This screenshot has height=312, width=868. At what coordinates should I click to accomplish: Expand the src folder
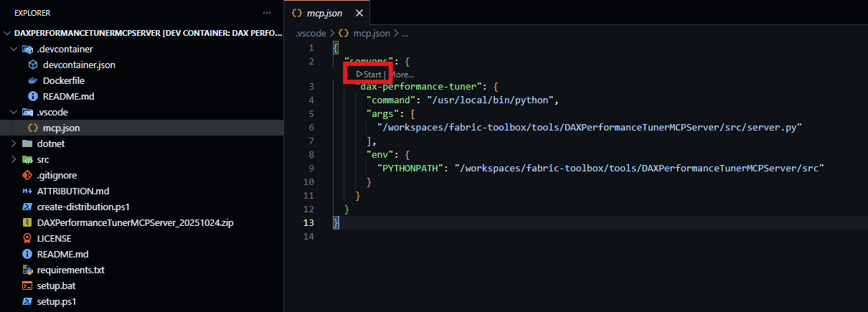coord(15,159)
